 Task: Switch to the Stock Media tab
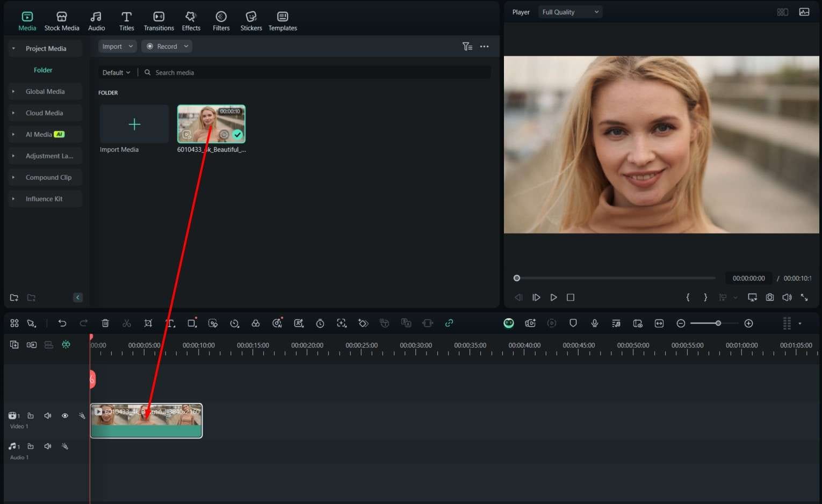[62, 21]
